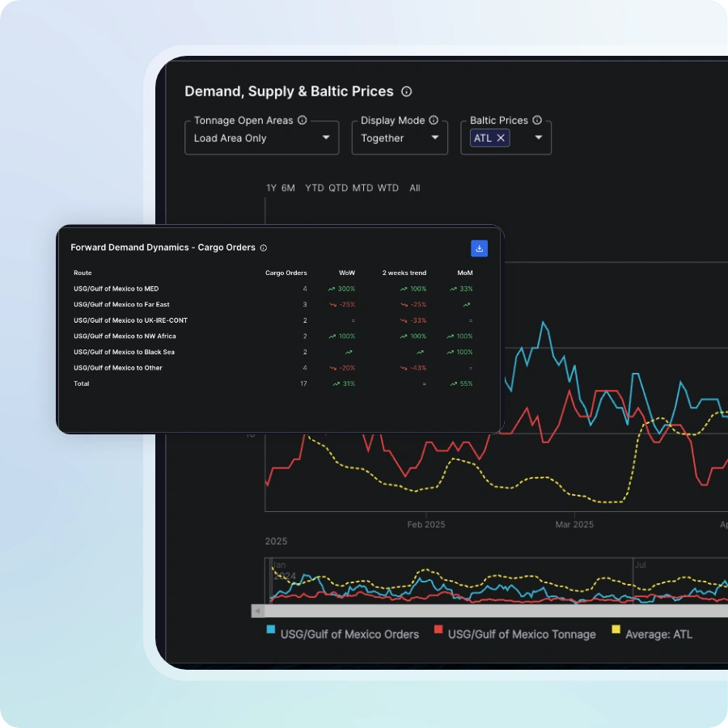Click the gray range scrollbar under mini chart
This screenshot has height=728, width=728.
click(x=497, y=611)
